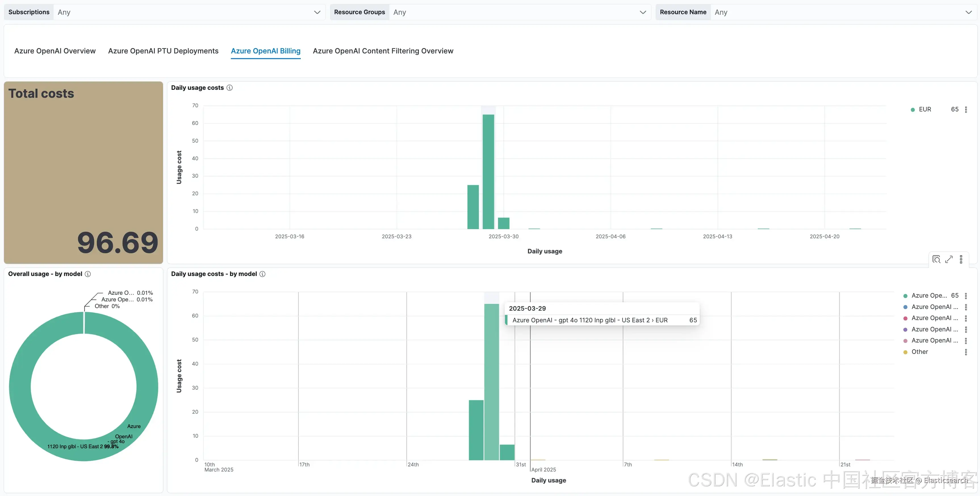The height and width of the screenshot is (496, 980).
Task: Switch to Azure OpenAI Overview tab
Action: (55, 51)
